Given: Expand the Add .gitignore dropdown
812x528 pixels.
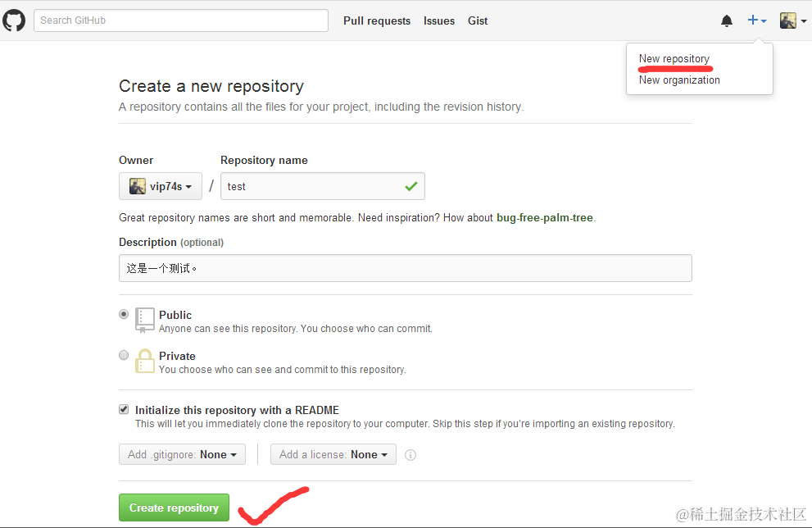Looking at the screenshot, I should (x=182, y=454).
